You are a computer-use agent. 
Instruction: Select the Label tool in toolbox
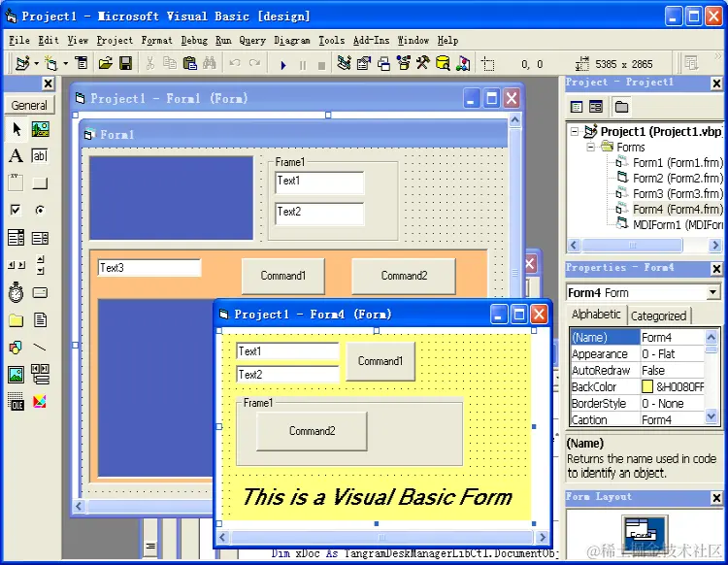(x=17, y=156)
